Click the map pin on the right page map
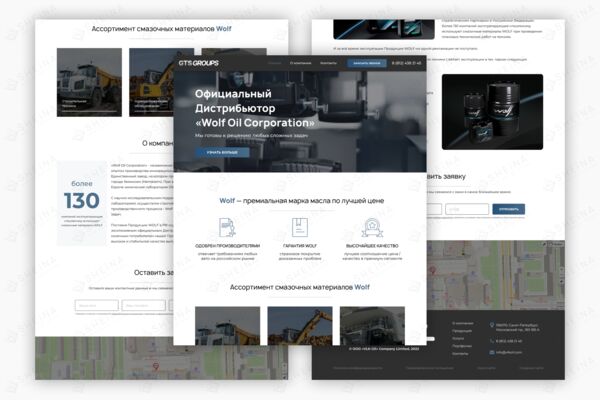 tap(433, 270)
